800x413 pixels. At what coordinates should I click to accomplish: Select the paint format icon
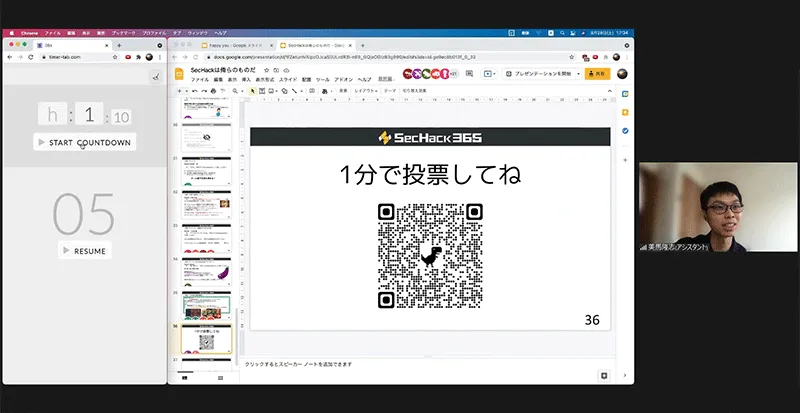[x=222, y=91]
